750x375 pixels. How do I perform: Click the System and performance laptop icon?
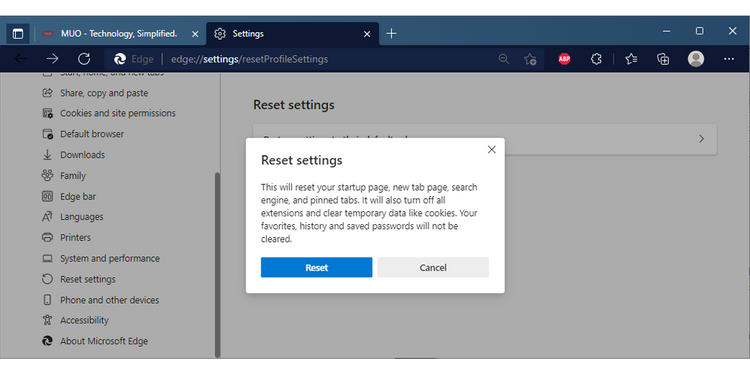coord(47,258)
